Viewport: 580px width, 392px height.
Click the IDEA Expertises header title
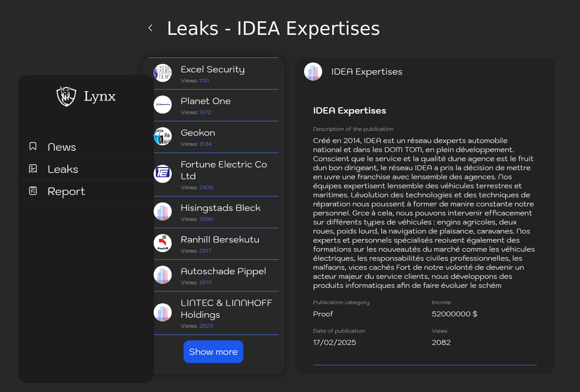(x=367, y=72)
